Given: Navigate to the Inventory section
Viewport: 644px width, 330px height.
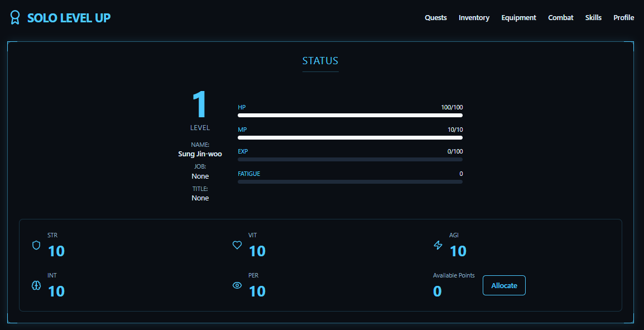Looking at the screenshot, I should [474, 17].
